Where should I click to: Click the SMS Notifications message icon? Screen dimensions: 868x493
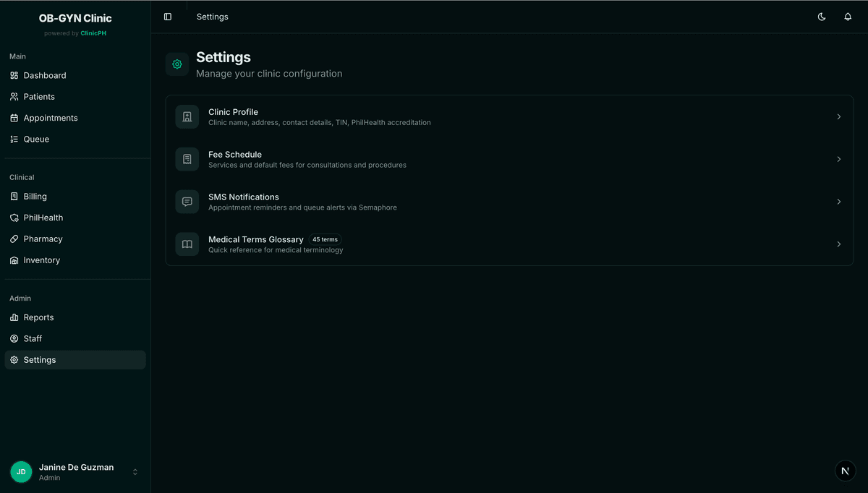(x=187, y=202)
